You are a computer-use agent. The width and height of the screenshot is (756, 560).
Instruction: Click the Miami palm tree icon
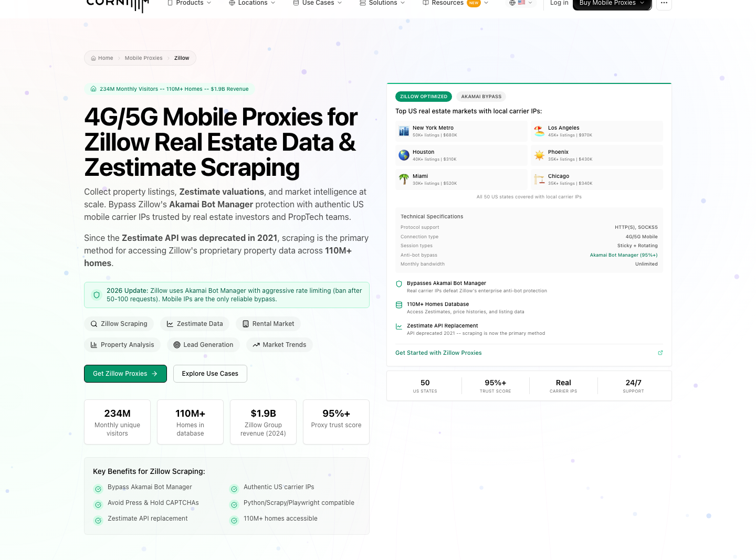coord(404,179)
